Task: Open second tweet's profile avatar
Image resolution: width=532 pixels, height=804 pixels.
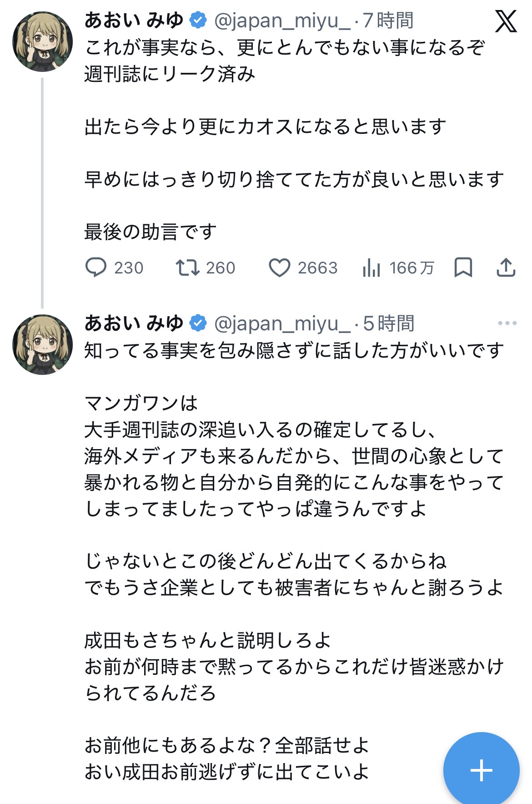Action: (x=43, y=345)
